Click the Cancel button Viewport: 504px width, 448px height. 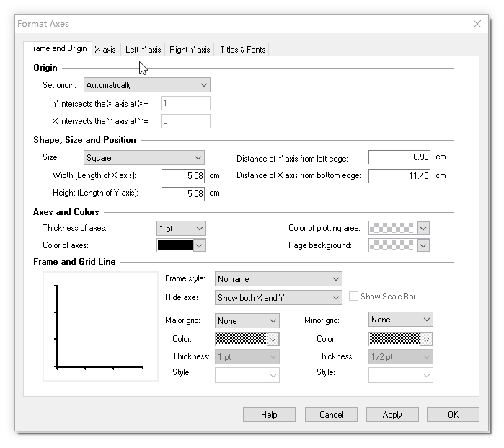(331, 415)
